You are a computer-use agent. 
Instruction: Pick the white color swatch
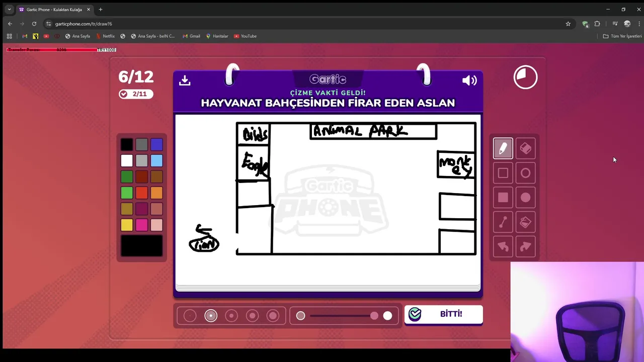pyautogui.click(x=127, y=161)
